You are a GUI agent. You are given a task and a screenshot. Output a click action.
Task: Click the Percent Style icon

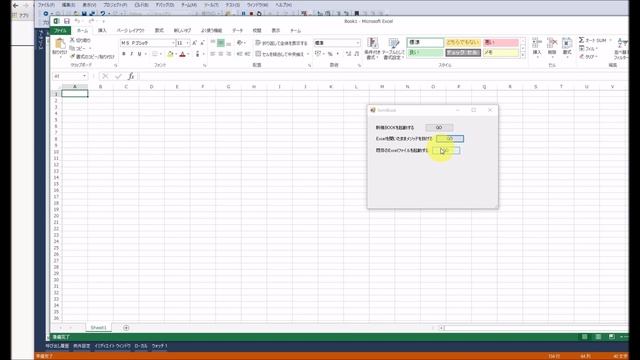(x=330, y=54)
